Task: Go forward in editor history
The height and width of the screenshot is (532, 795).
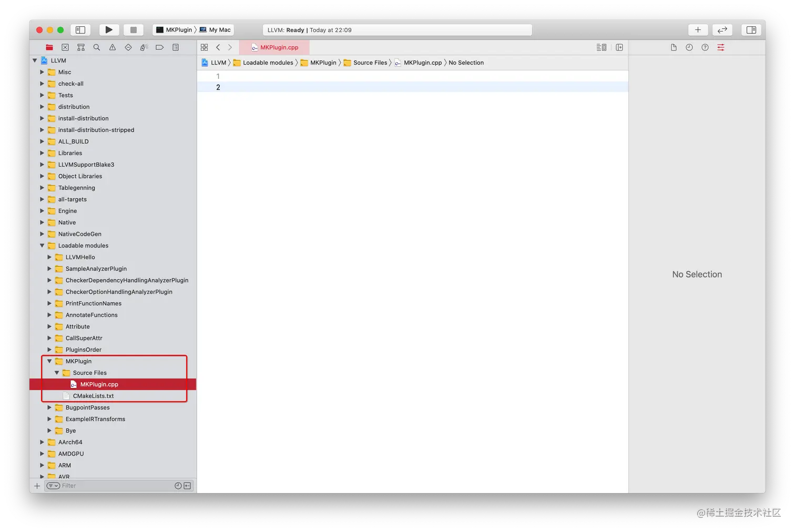Action: [x=230, y=47]
